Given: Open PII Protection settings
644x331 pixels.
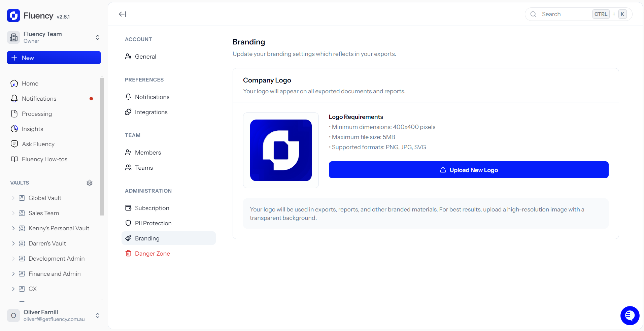Looking at the screenshot, I should (169, 223).
